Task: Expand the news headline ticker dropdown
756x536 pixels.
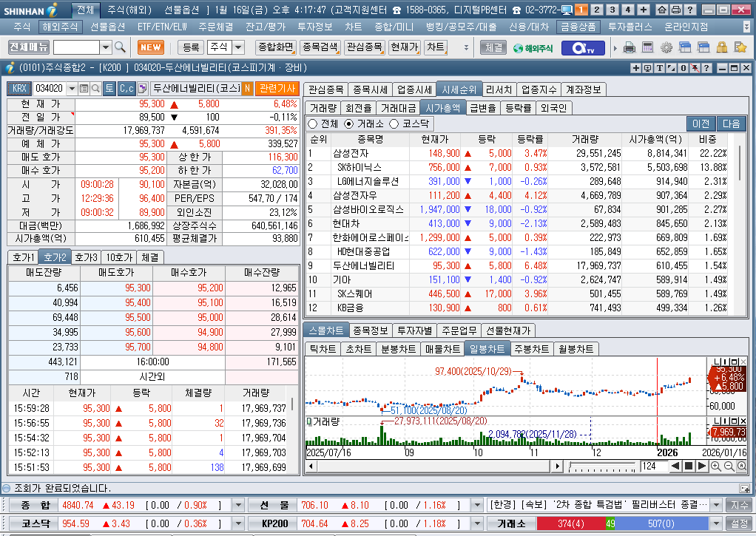Action: coord(717,505)
